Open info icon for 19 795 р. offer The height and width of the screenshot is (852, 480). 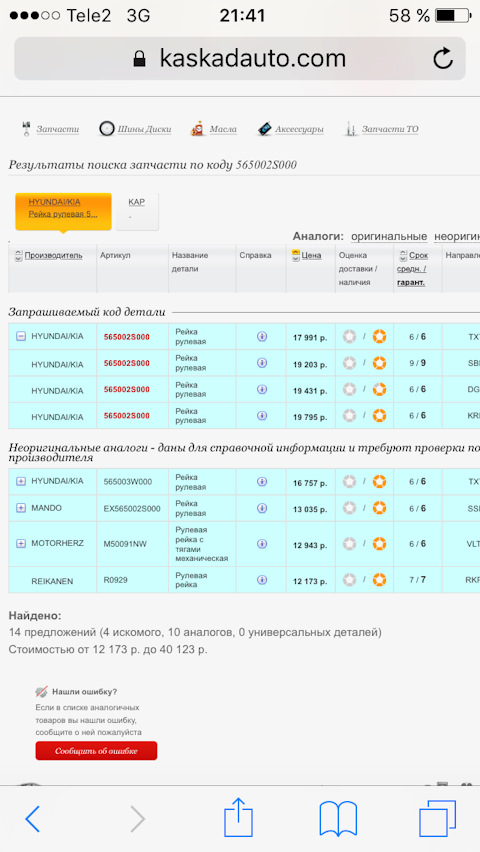click(x=261, y=416)
